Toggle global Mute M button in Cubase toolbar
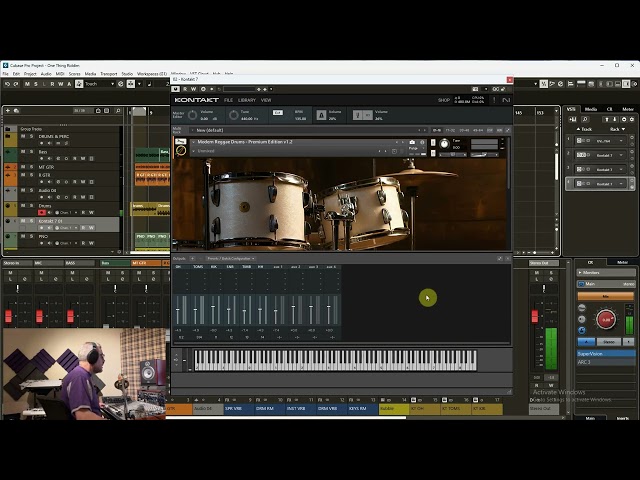 [x=27, y=84]
